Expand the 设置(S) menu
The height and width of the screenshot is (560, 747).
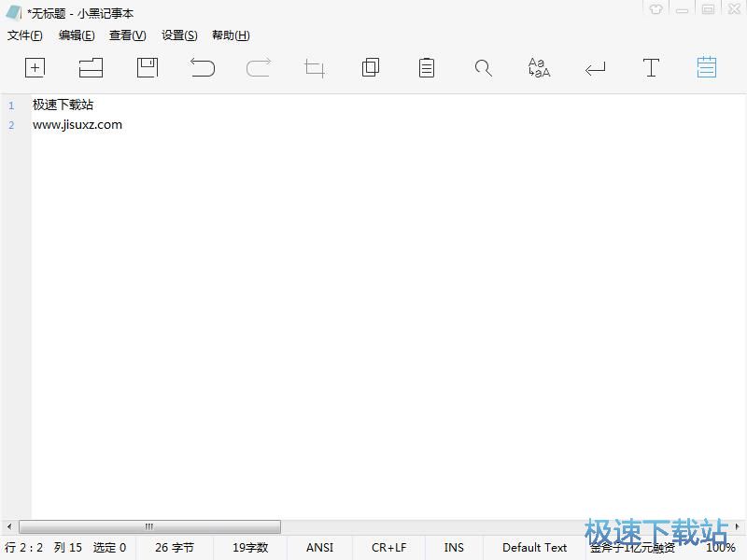[x=179, y=35]
